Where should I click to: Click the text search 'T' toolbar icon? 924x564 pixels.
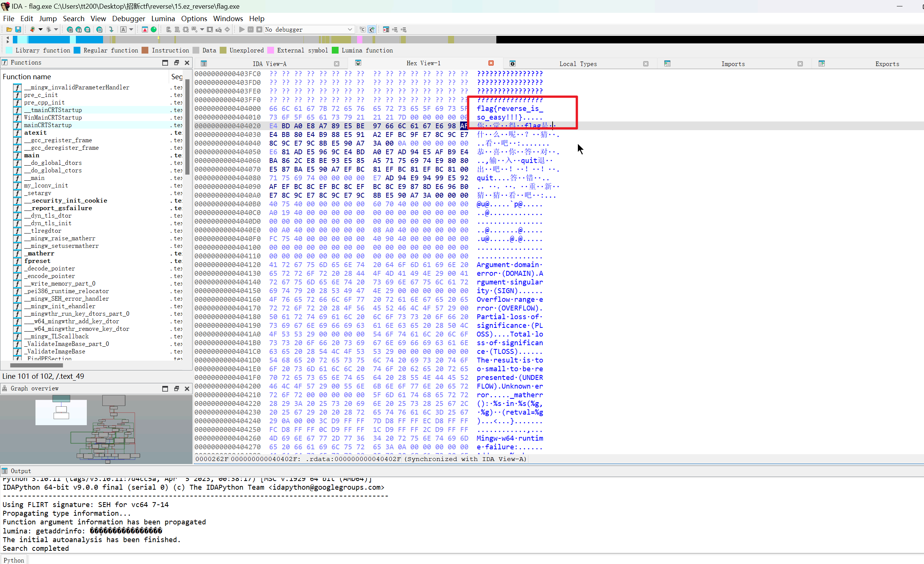79,29
